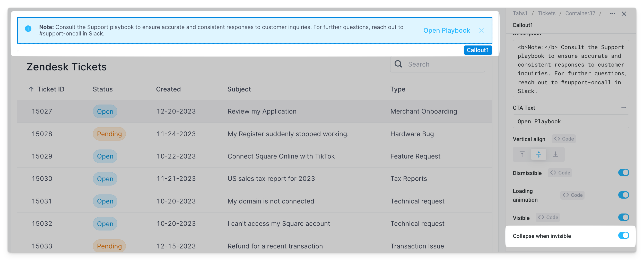Switch Vertical align to Code mode
The image size is (644, 260).
pyautogui.click(x=564, y=139)
